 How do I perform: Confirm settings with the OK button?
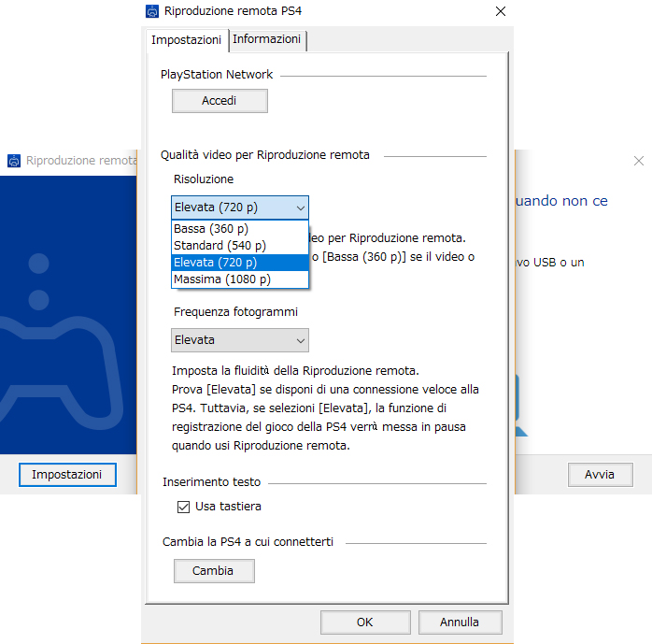(x=365, y=622)
